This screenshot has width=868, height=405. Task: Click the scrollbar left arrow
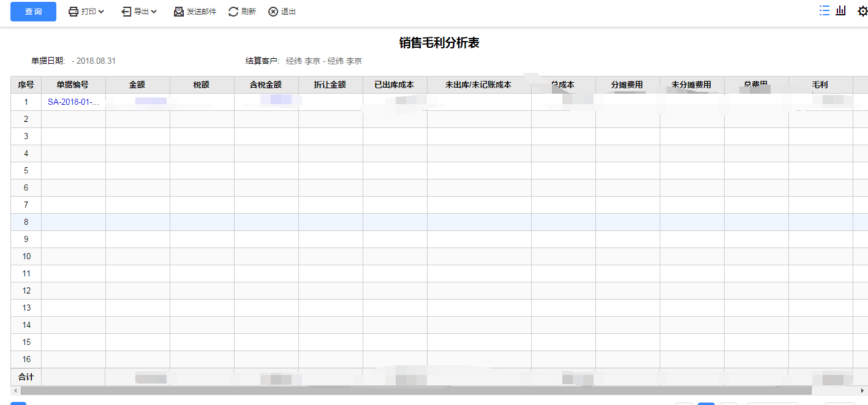pos(15,390)
